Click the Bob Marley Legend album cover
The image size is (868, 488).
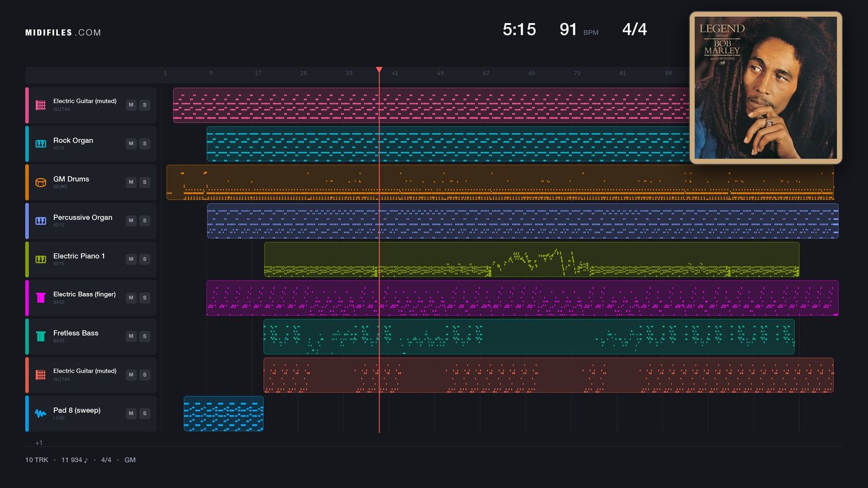[766, 87]
